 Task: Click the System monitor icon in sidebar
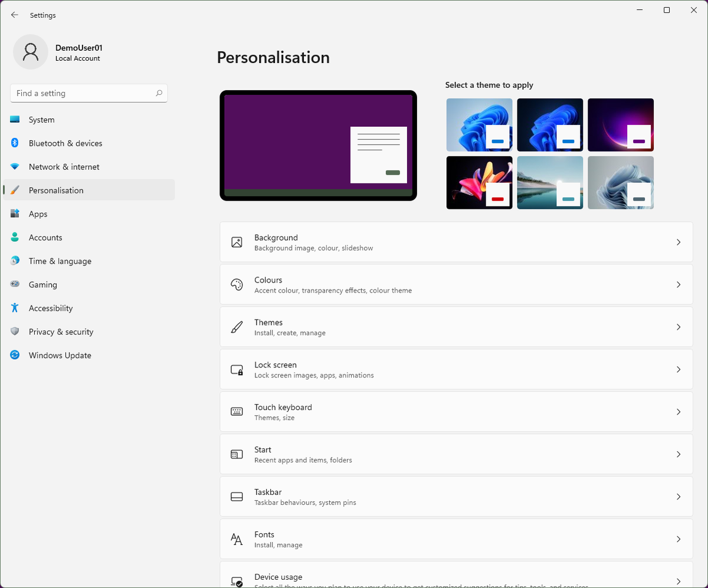pyautogui.click(x=15, y=120)
